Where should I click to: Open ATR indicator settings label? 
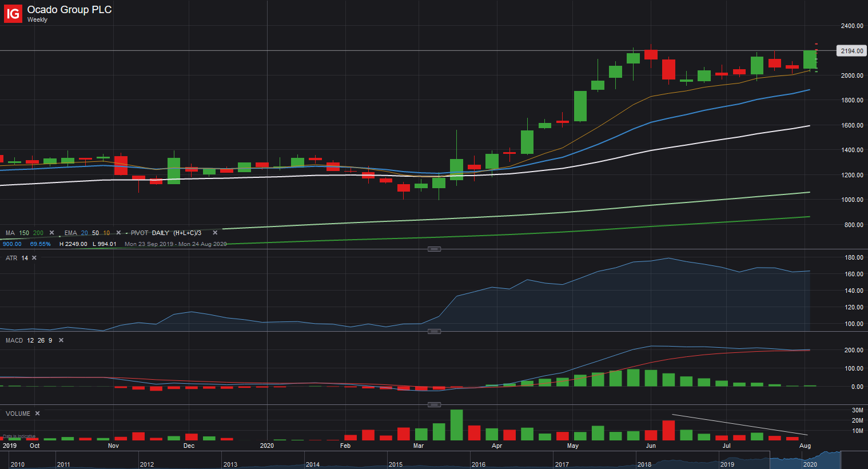(11, 258)
